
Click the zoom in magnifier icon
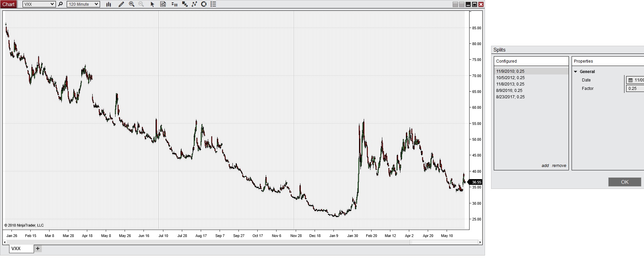(132, 4)
